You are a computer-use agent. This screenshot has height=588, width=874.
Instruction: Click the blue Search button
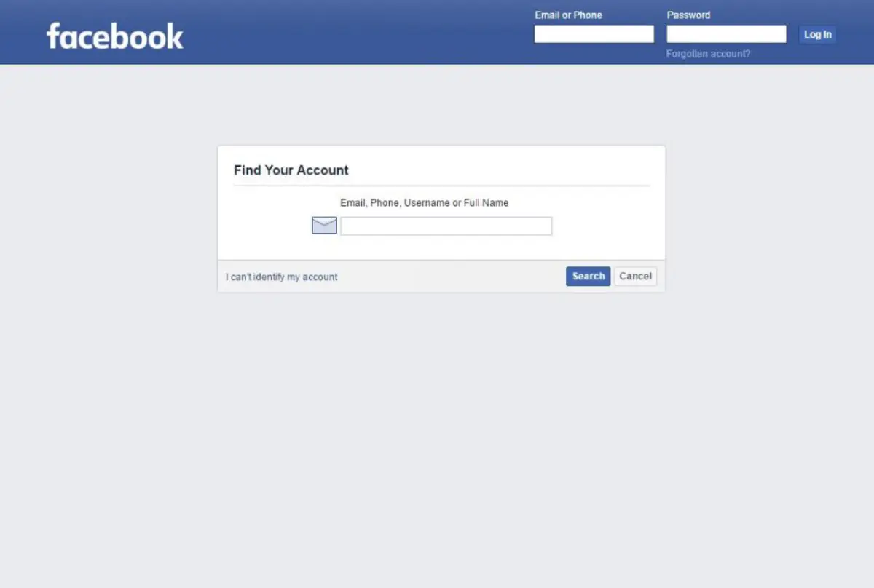coord(588,277)
